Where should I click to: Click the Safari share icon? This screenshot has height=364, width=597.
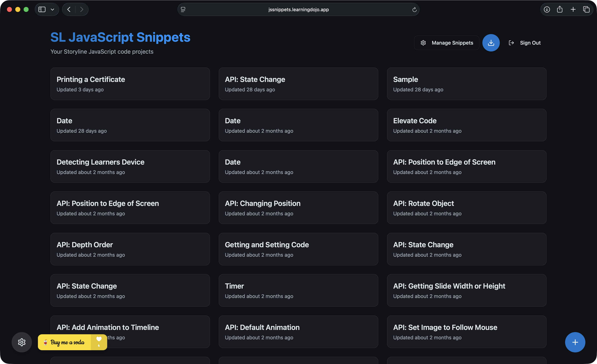pyautogui.click(x=560, y=9)
